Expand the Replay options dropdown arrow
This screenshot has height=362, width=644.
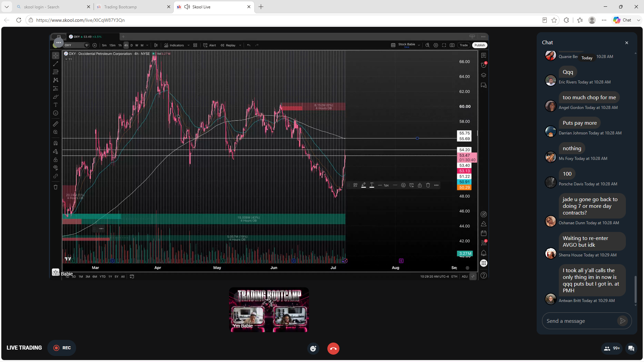240,45
